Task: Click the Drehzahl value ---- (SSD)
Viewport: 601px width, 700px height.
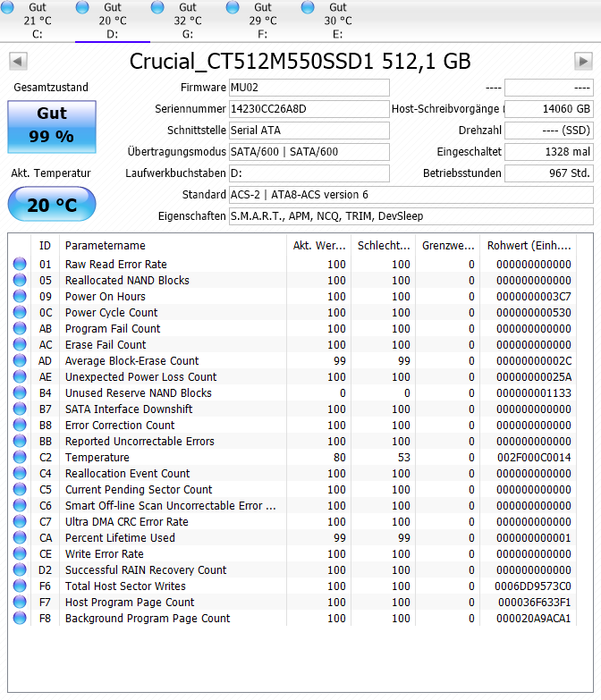Action: [549, 131]
